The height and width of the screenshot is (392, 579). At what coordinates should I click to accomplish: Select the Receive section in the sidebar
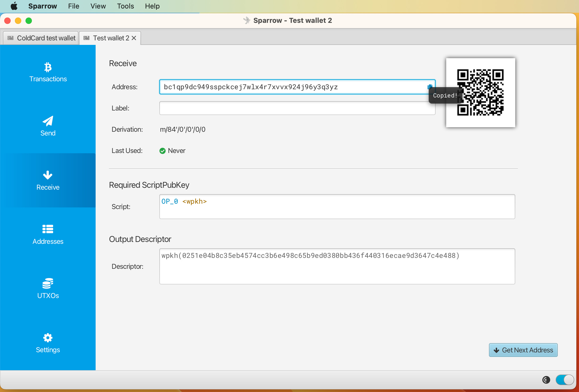tap(48, 181)
